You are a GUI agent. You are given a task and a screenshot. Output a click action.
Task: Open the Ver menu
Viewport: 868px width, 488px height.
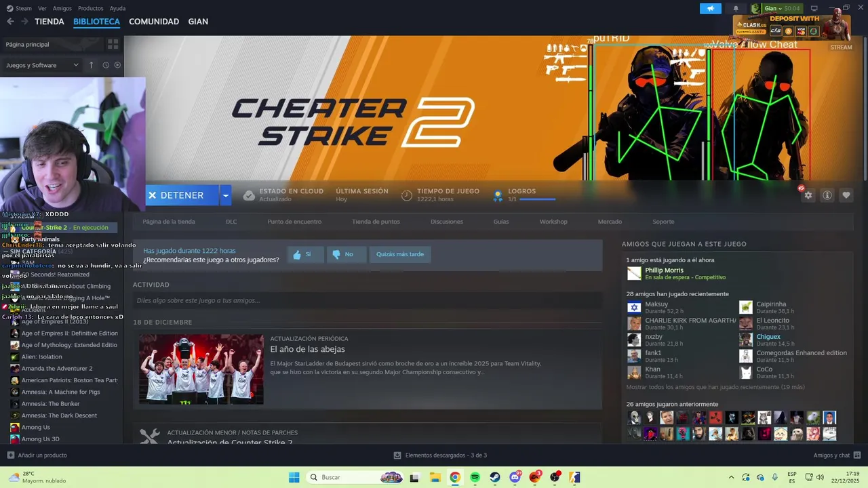[x=43, y=8]
